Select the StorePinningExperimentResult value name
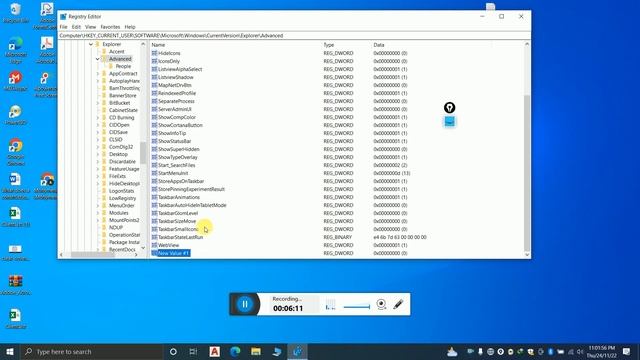This screenshot has width=640, height=360. [191, 189]
